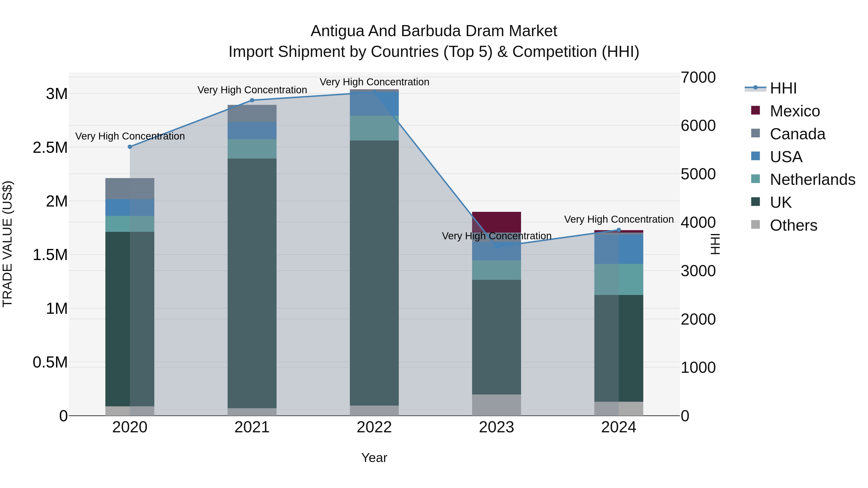The height and width of the screenshot is (488, 868).
Task: Click the 1.5M tick on trade value axis
Action: coord(50,255)
